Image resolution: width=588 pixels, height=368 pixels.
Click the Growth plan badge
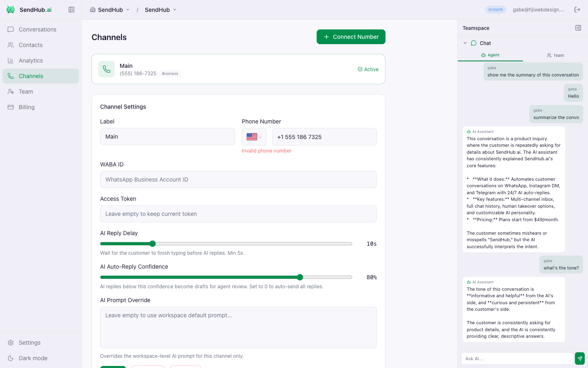pos(496,10)
